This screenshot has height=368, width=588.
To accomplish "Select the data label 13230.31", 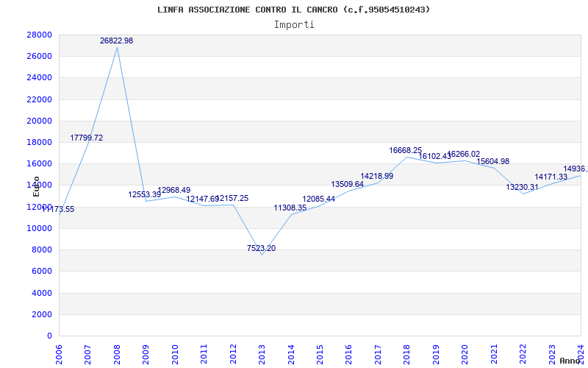I will [x=522, y=187].
